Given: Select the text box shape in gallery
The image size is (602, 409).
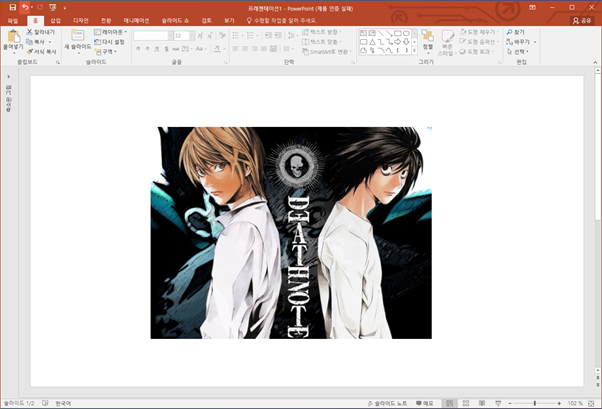Looking at the screenshot, I should click(x=363, y=33).
